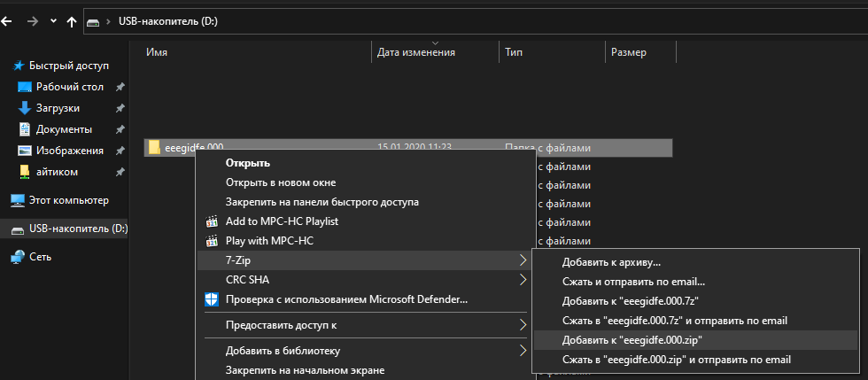
Task: Click the Документы document icon
Action: click(x=25, y=129)
